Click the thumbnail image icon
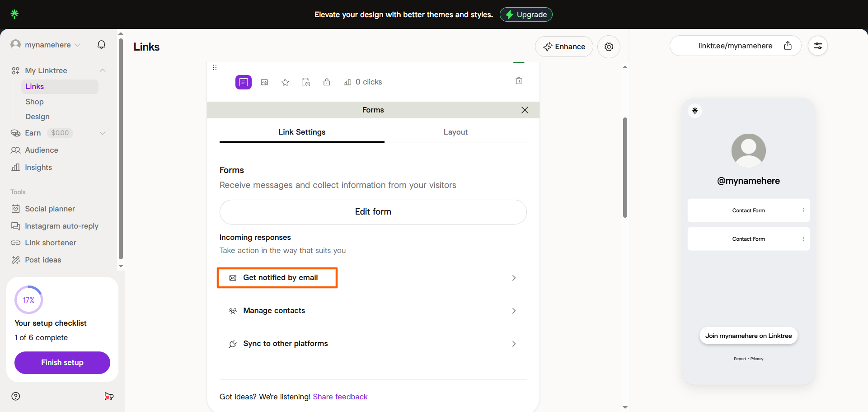The width and height of the screenshot is (868, 412). (264, 82)
